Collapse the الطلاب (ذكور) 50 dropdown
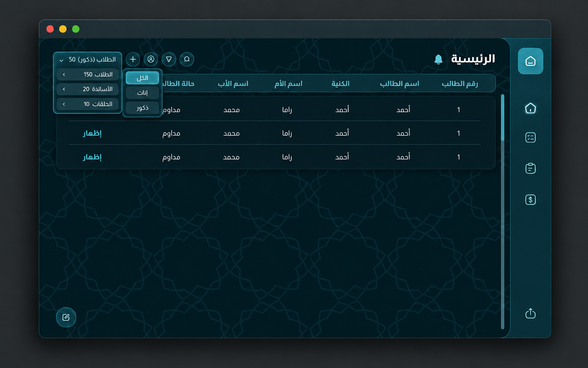588x368 pixels. pyautogui.click(x=88, y=60)
